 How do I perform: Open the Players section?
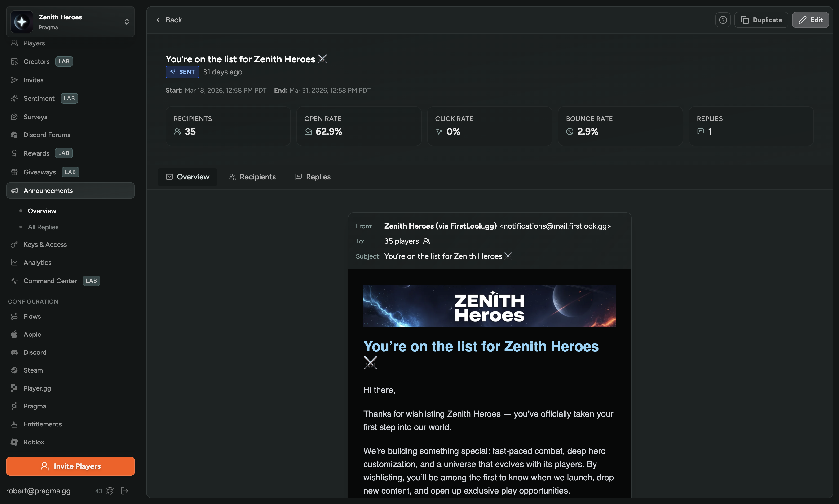coord(34,43)
